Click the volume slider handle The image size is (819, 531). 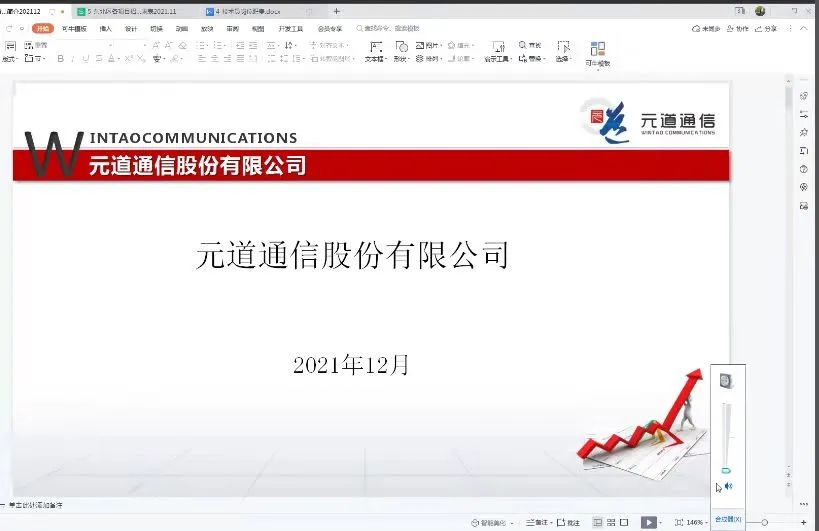(x=727, y=470)
